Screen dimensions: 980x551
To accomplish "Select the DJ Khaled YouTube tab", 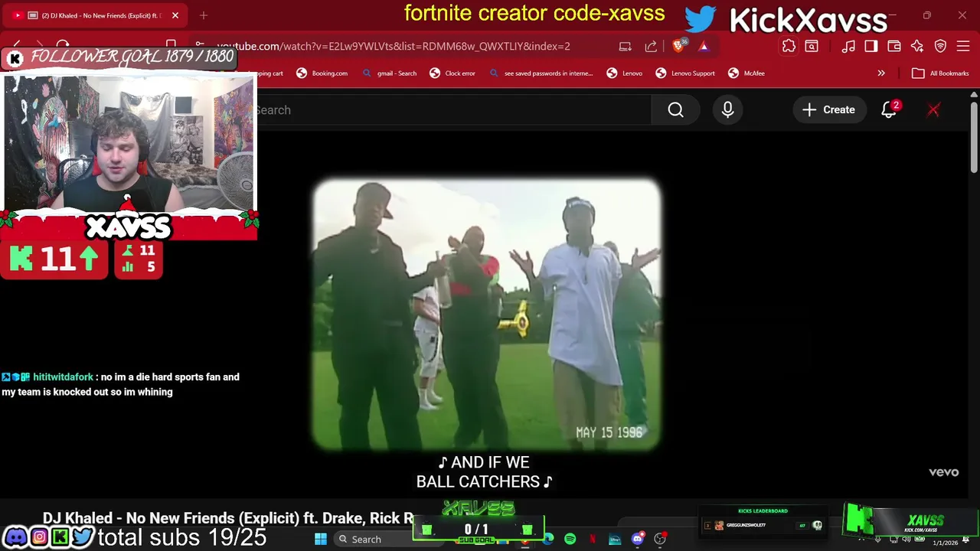I will 96,15.
